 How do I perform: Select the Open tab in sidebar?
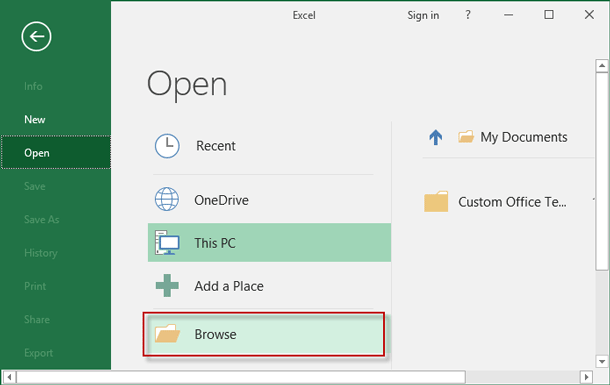click(x=56, y=152)
